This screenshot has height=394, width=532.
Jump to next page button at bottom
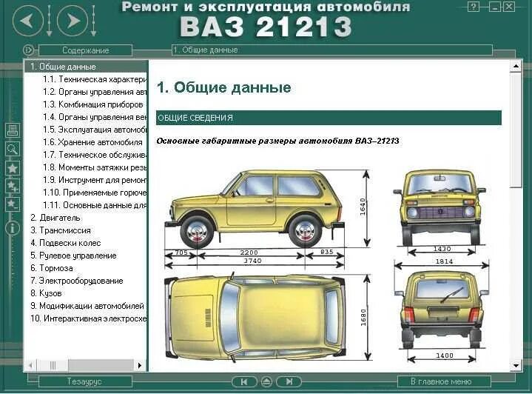coord(289,381)
